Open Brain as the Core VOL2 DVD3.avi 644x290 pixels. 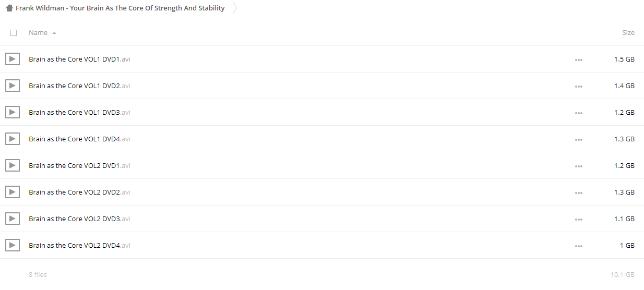point(79,219)
